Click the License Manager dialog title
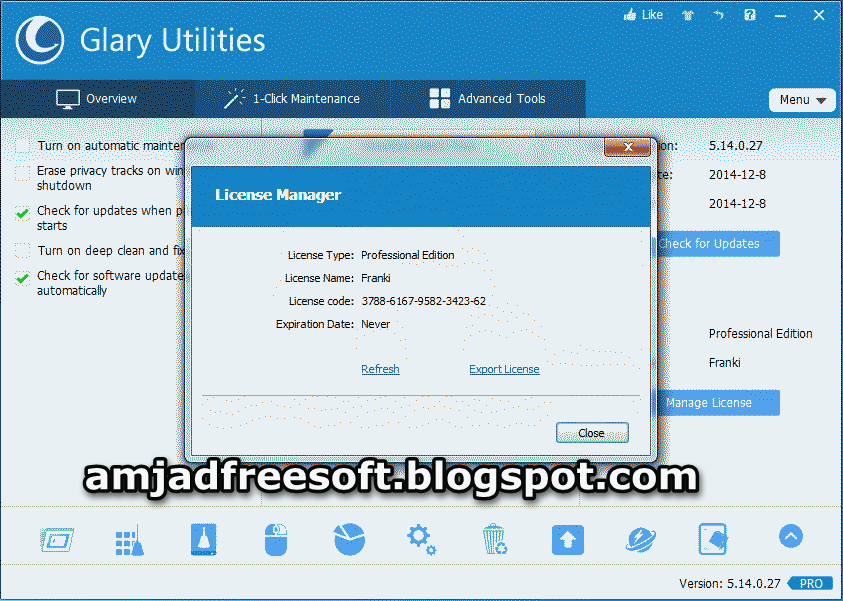The height and width of the screenshot is (601, 843). coord(278,195)
